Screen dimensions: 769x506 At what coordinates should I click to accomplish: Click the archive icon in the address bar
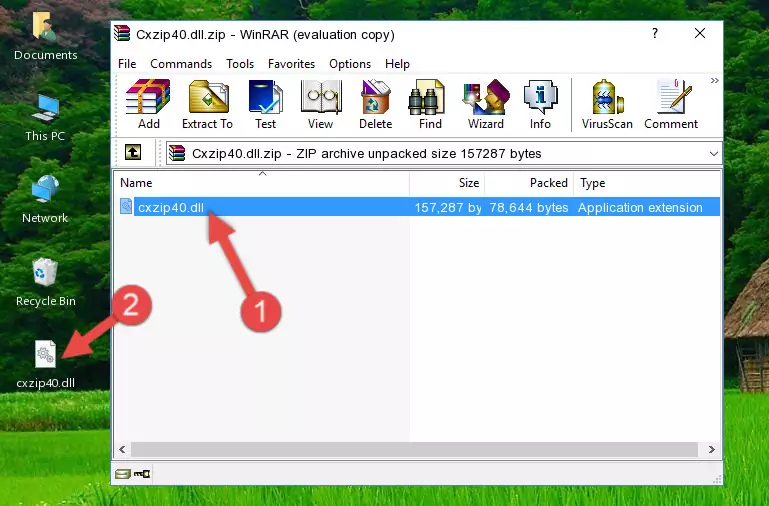[x=177, y=153]
